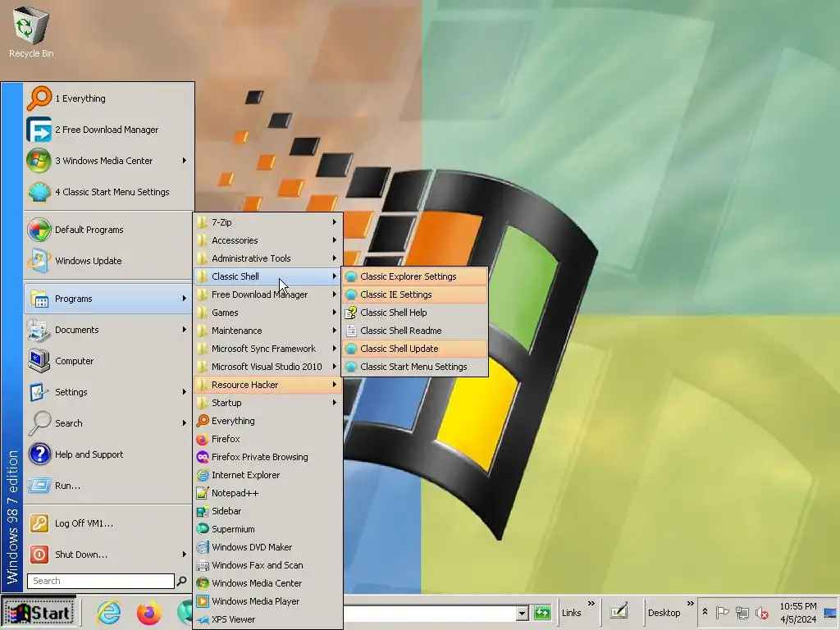Expand the Startup folder

[268, 403]
